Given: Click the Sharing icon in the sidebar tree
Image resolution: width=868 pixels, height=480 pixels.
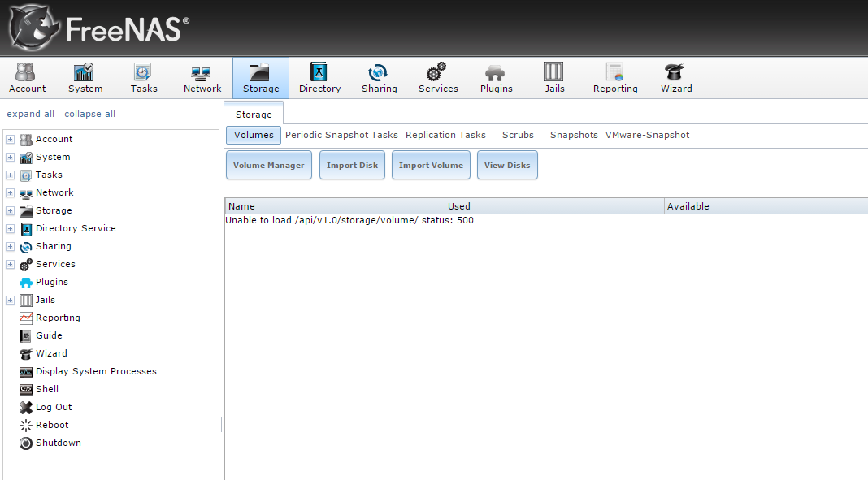Looking at the screenshot, I should [x=26, y=247].
